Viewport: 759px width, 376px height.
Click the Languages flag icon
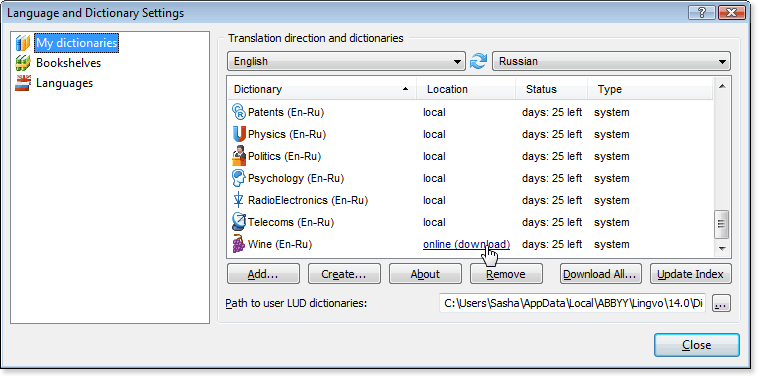click(23, 83)
